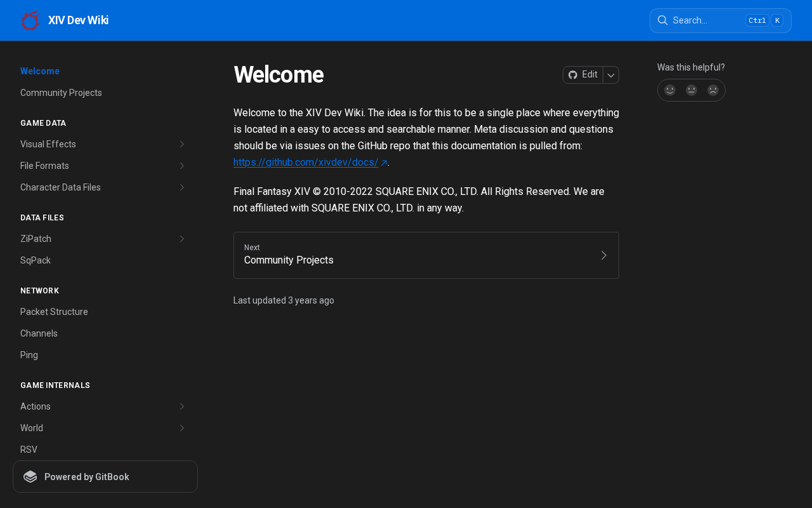
Task: Click the GitHub Edit button
Action: (x=583, y=75)
